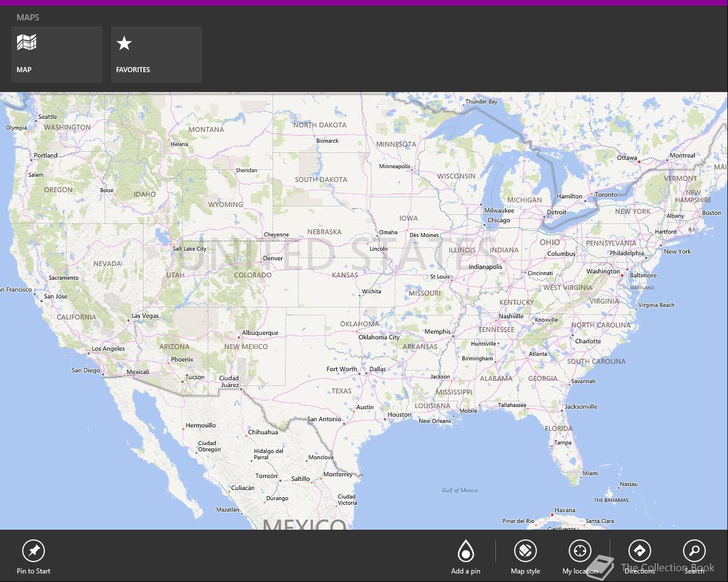Screen dimensions: 728x582
Task: Select the Detroit city label
Action: click(556, 212)
